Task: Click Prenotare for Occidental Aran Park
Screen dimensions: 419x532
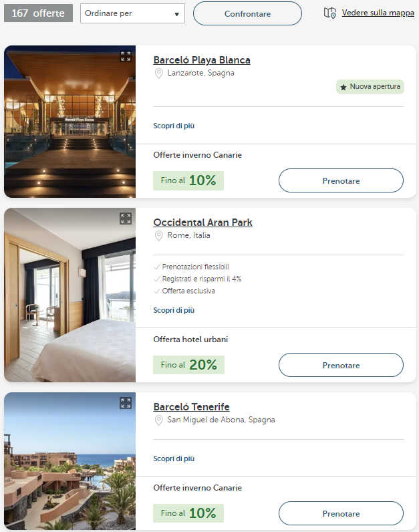Action: coord(341,366)
